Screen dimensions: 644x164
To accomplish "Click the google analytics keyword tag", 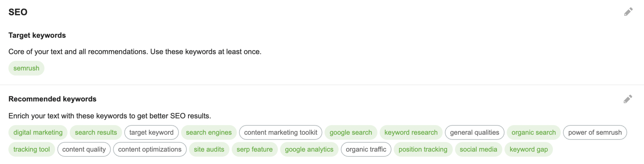I will point(309,149).
